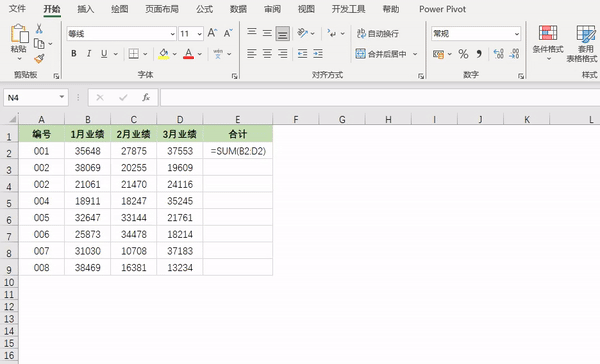Set middle vertical alignment
Image resolution: width=600 pixels, height=364 pixels.
click(x=267, y=33)
